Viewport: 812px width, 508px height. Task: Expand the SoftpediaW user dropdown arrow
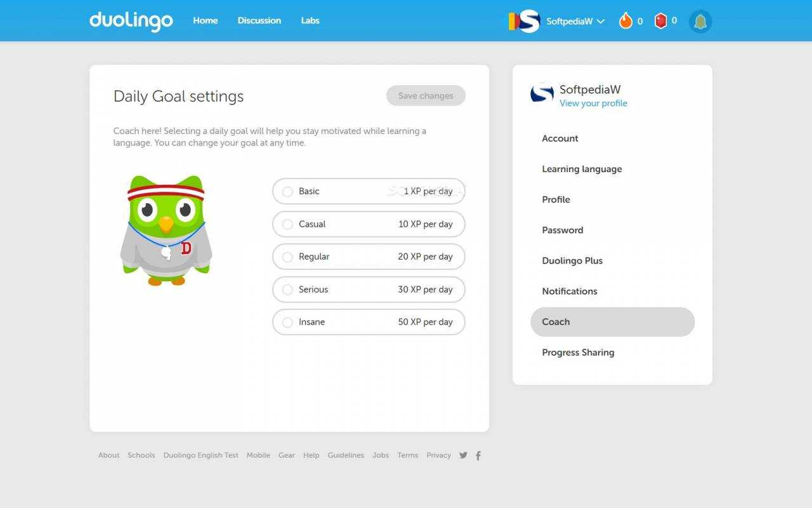(601, 22)
